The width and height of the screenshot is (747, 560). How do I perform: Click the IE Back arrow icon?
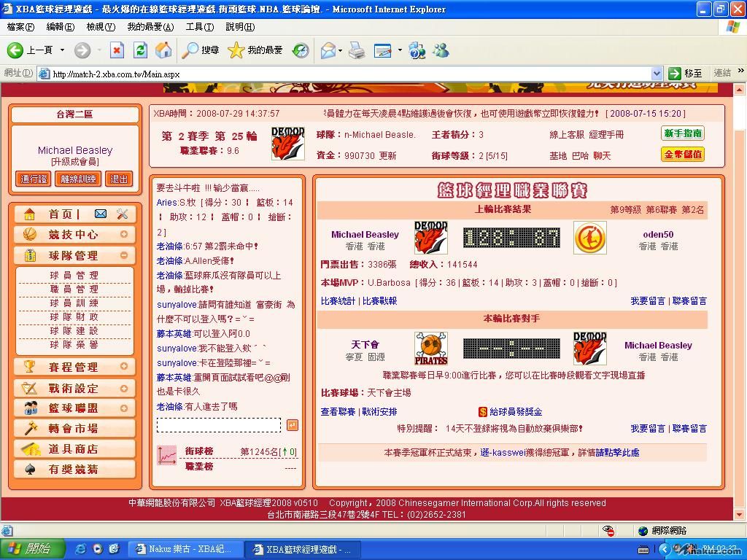click(15, 50)
